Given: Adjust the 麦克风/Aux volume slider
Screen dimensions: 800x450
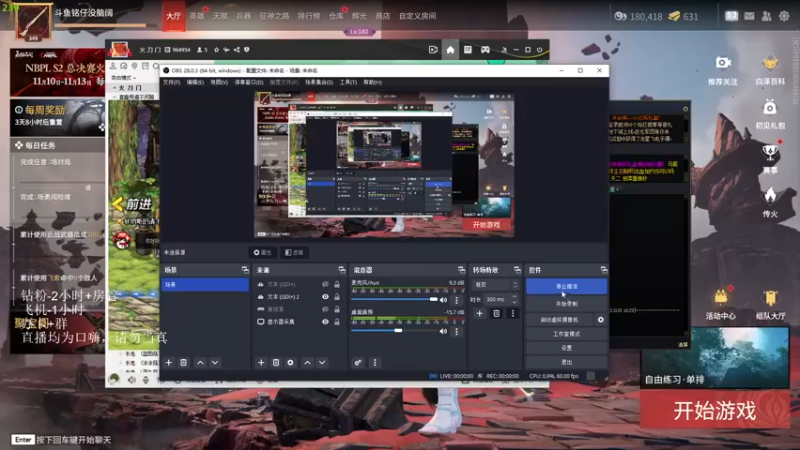Looking at the screenshot, I should click(x=394, y=299).
